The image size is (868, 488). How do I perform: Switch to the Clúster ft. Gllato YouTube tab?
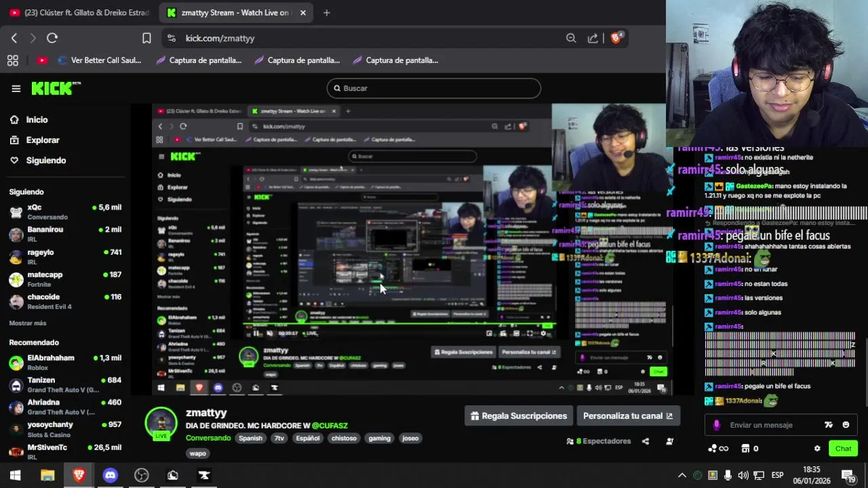pos(79,12)
